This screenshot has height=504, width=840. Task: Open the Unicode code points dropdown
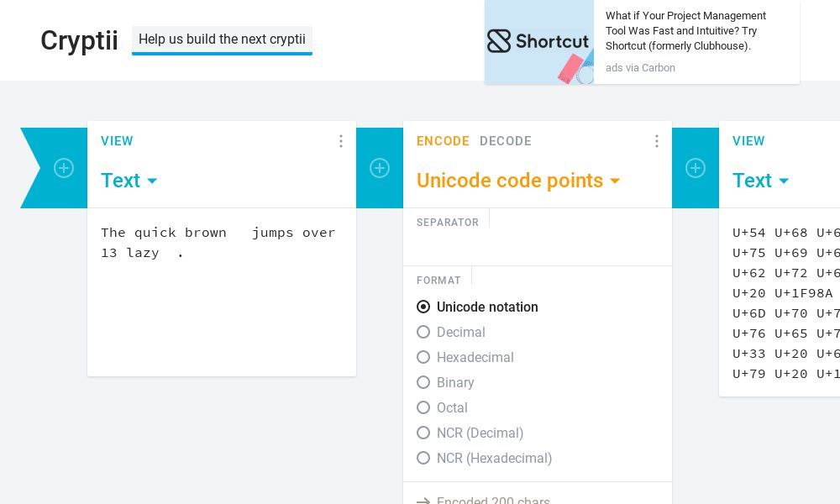click(x=518, y=181)
